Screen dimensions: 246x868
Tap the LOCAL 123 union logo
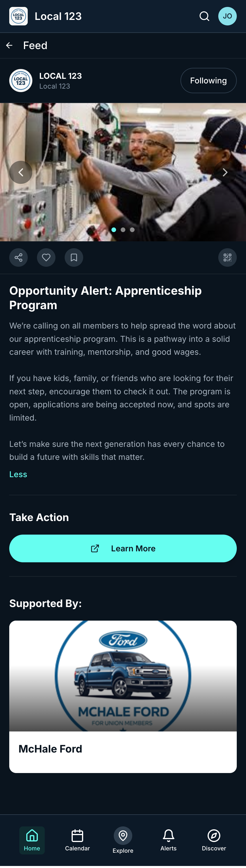tap(20, 80)
